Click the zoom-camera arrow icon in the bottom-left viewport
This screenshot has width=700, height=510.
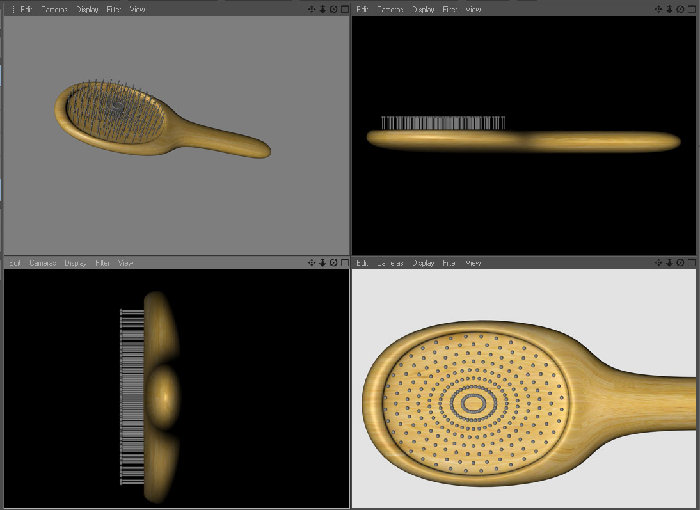(x=323, y=263)
